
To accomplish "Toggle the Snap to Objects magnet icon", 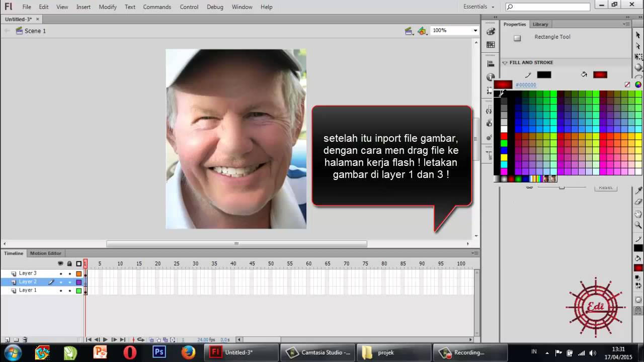I will coord(638,311).
